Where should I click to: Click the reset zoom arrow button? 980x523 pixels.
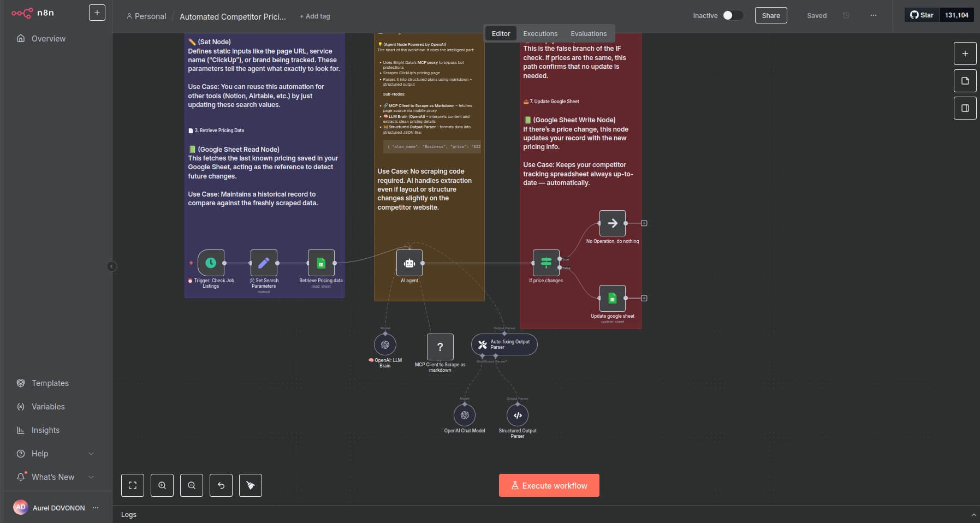[221, 485]
